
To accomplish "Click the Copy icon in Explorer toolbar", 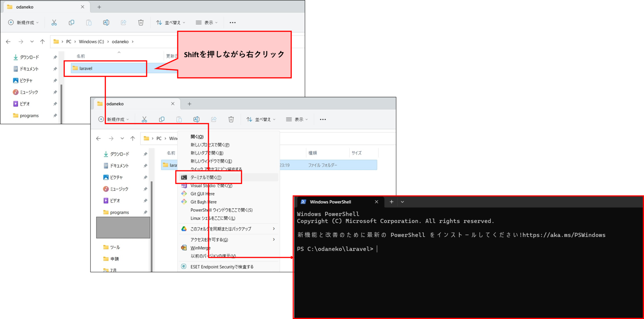I will (x=71, y=22).
